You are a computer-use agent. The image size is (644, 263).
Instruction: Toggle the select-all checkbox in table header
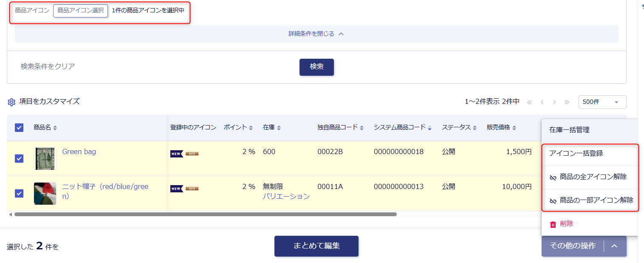pos(19,128)
